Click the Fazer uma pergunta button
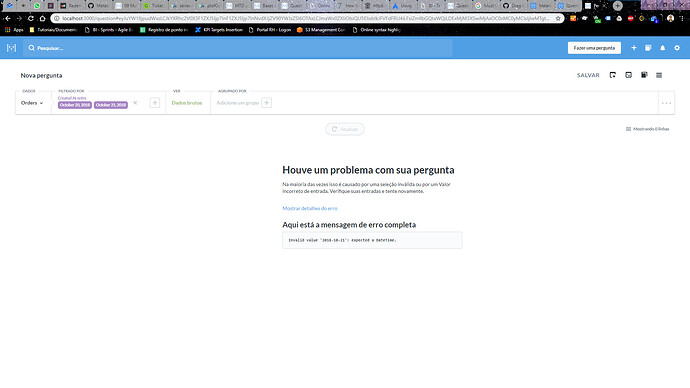This screenshot has width=690, height=388. (x=594, y=48)
